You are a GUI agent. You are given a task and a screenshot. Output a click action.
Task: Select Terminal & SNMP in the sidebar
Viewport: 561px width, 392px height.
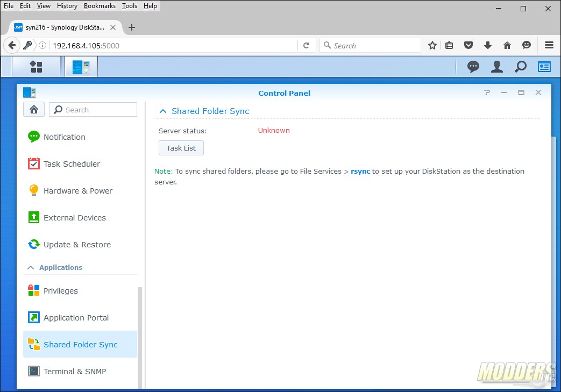click(x=80, y=371)
